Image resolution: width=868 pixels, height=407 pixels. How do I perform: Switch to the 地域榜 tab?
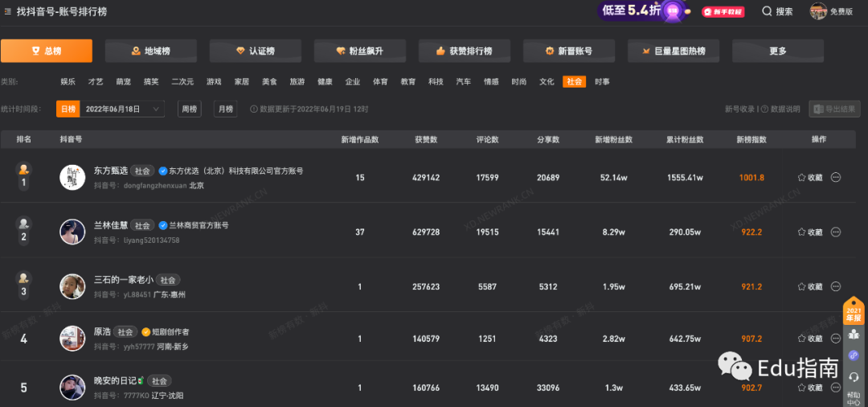point(151,51)
